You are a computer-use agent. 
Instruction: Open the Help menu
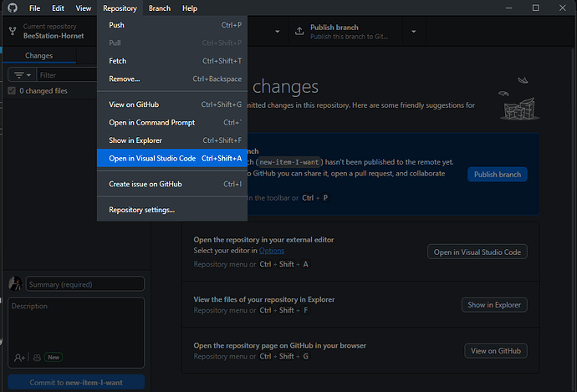pos(190,8)
